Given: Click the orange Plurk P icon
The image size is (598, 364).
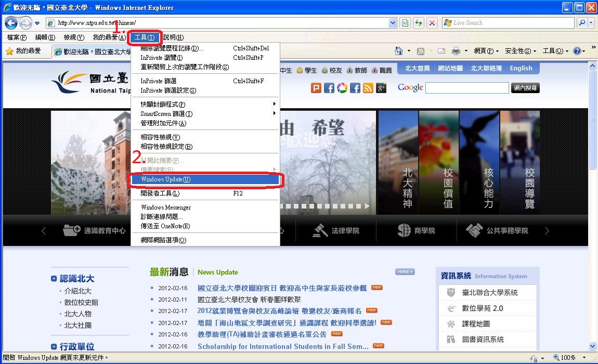Looking at the screenshot, I should (x=316, y=88).
